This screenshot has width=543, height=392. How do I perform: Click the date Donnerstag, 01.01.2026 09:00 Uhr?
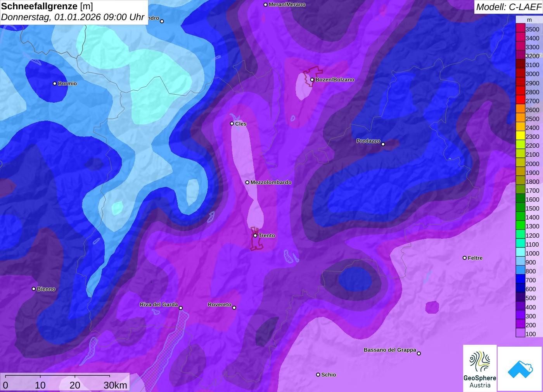tap(73, 17)
